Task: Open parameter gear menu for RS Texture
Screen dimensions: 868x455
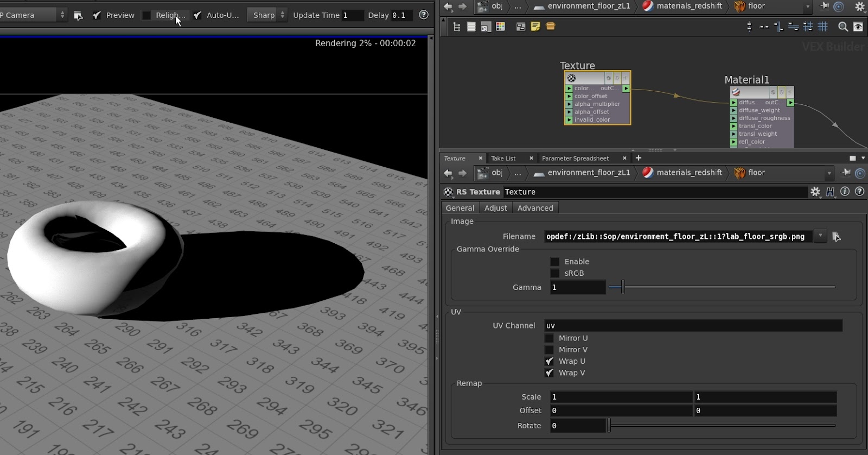Action: coord(815,192)
